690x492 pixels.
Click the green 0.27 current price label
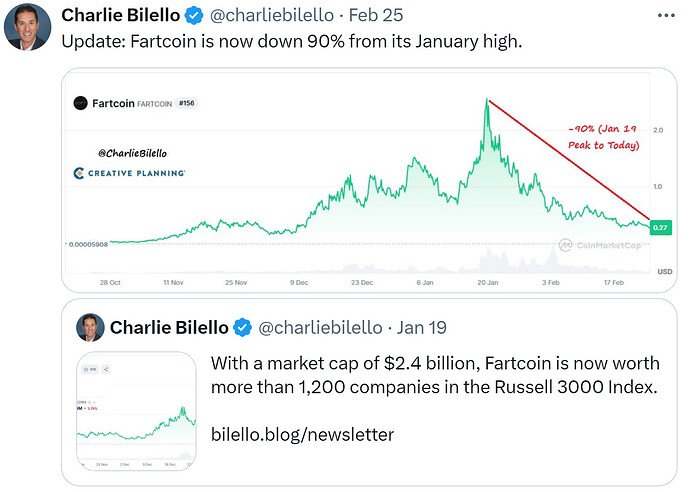[x=660, y=228]
